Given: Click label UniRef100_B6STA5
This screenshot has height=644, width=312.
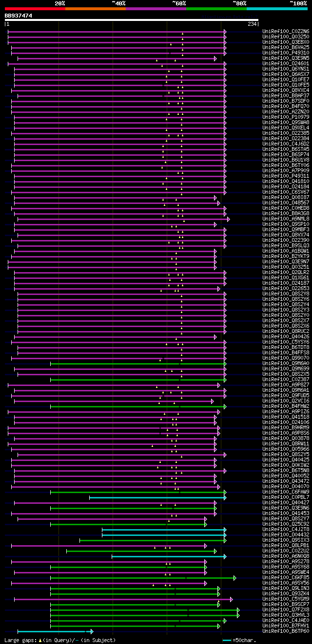Looking at the screenshot, I should (286, 149).
